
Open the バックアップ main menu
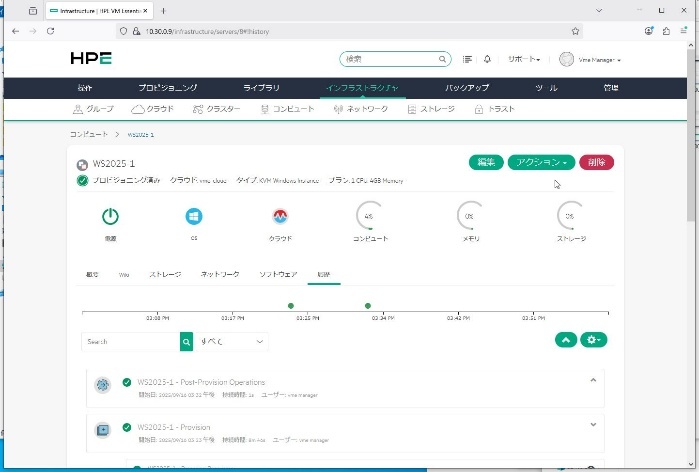click(466, 88)
